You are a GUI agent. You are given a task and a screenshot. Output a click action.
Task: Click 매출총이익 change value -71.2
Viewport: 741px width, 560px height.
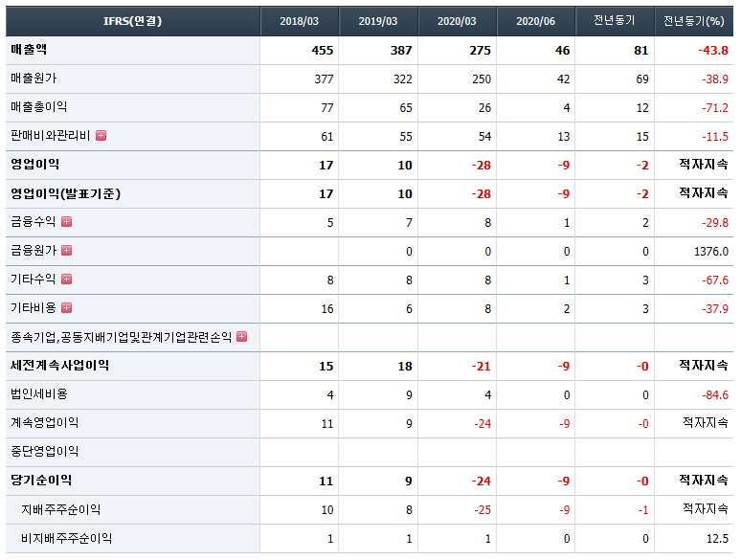[x=715, y=108]
